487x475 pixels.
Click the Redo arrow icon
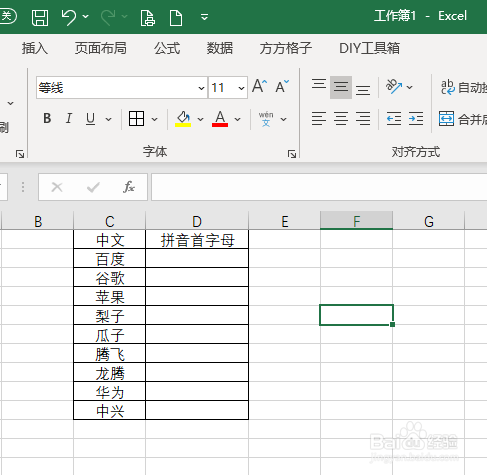click(x=108, y=17)
